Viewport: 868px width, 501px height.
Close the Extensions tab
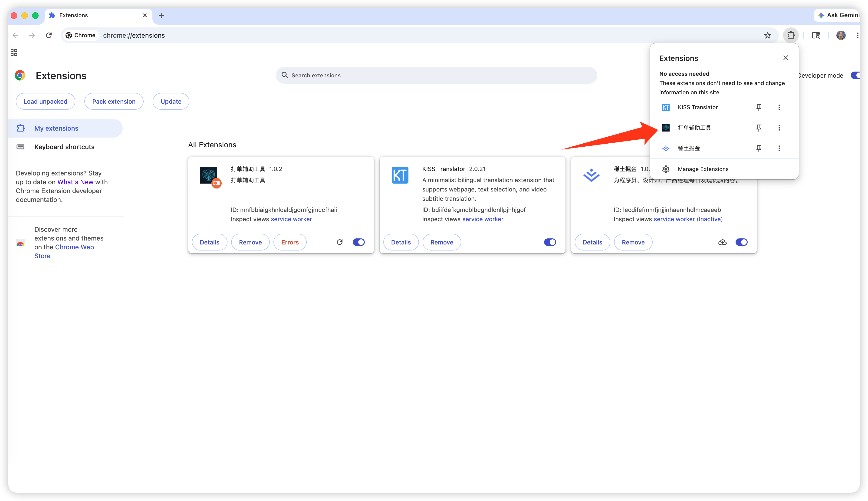[145, 15]
